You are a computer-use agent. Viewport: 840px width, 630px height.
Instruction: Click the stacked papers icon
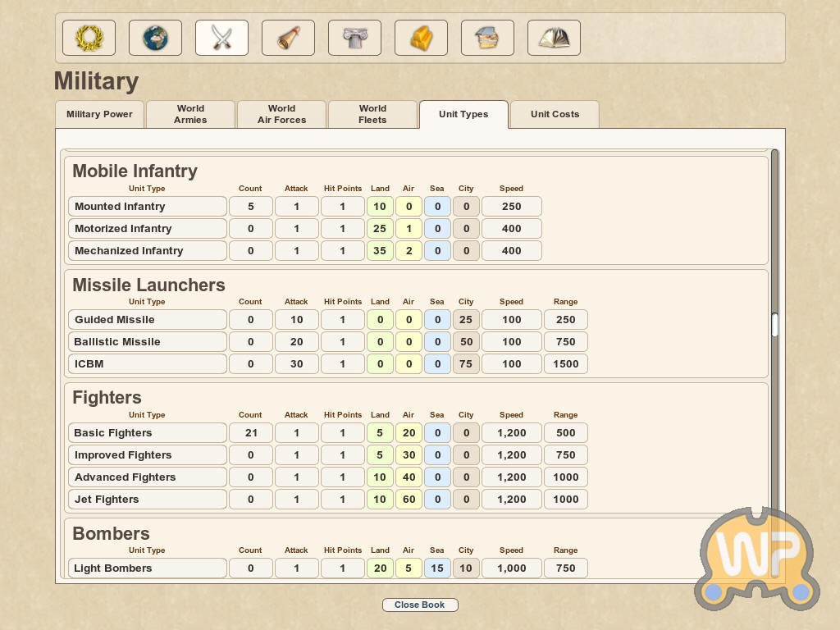(487, 38)
